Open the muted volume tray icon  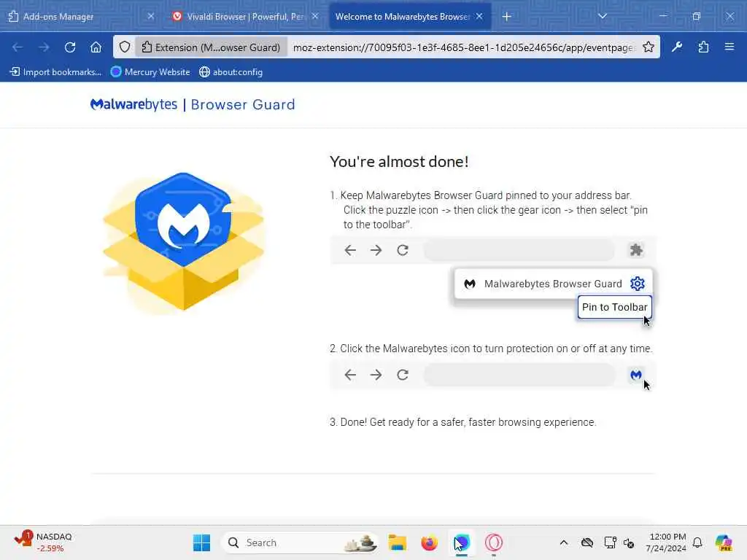point(629,542)
